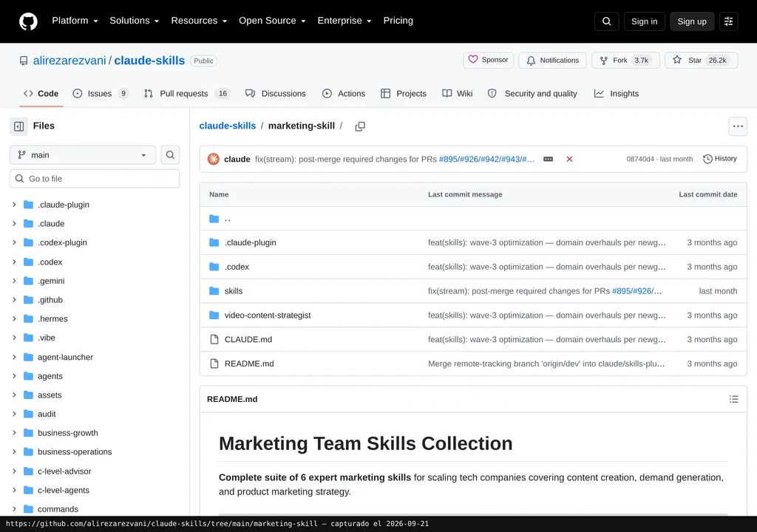Image resolution: width=757 pixels, height=532 pixels.
Task: Click claude author avatar icon
Action: [x=214, y=159]
